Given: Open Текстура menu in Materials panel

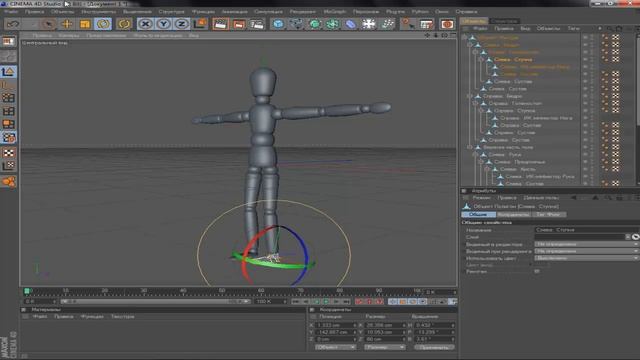Looking at the screenshot, I should click(x=122, y=316).
